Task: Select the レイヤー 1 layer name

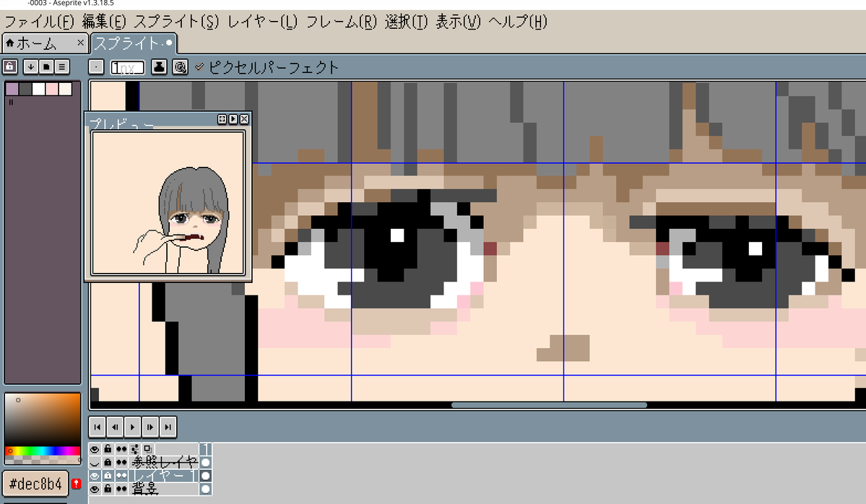Action: (164, 476)
